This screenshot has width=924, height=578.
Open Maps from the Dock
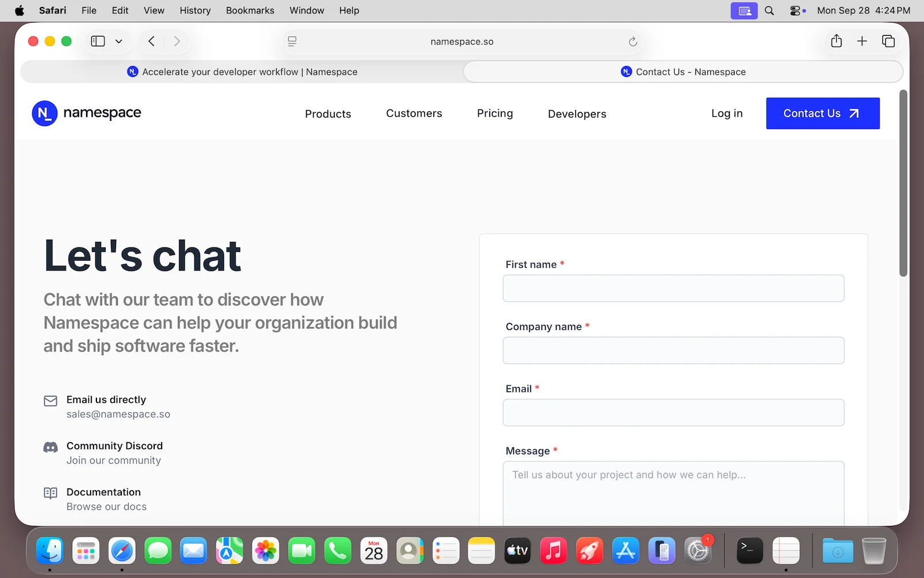(x=229, y=551)
